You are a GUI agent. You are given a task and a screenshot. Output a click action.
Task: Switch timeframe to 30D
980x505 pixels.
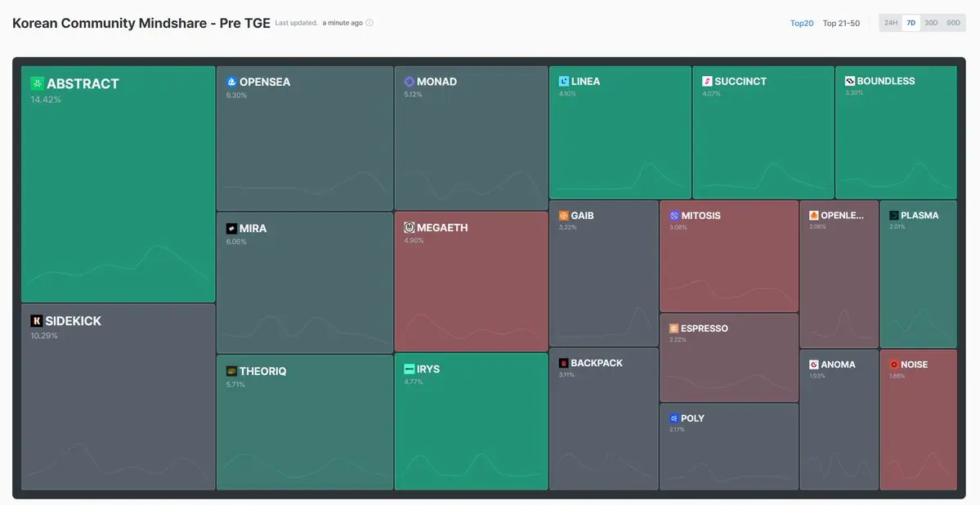pos(931,23)
